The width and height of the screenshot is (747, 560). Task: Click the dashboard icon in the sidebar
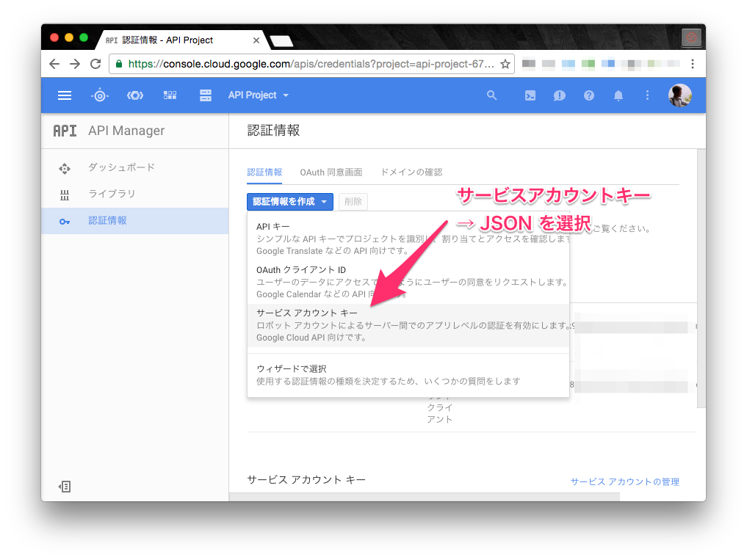click(65, 169)
